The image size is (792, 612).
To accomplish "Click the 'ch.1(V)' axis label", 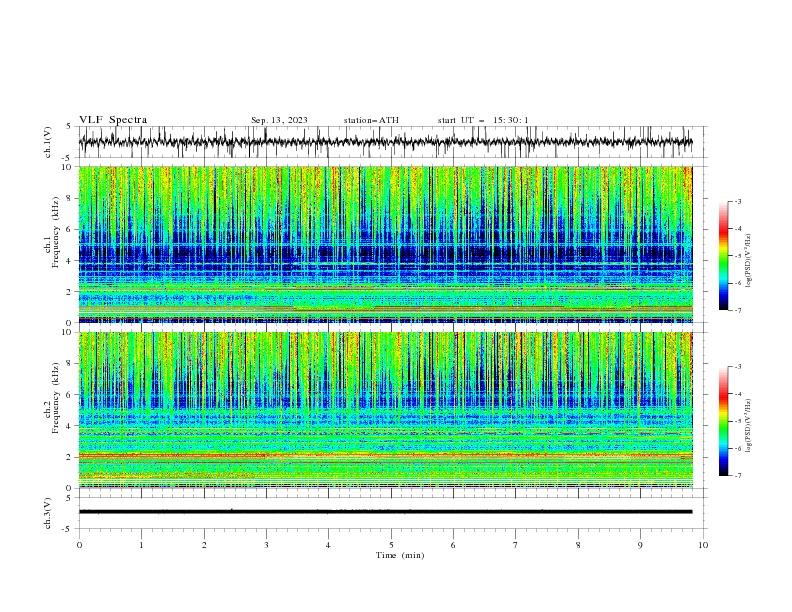I will coord(48,142).
